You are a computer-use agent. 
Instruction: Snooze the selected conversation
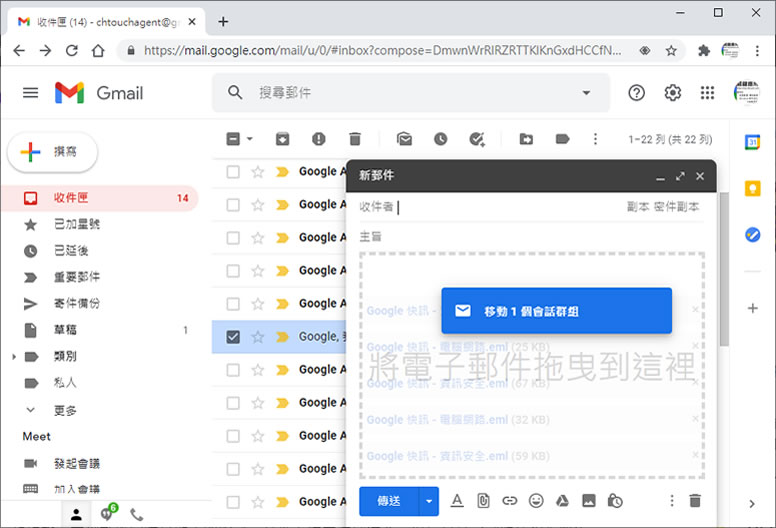pyautogui.click(x=440, y=139)
